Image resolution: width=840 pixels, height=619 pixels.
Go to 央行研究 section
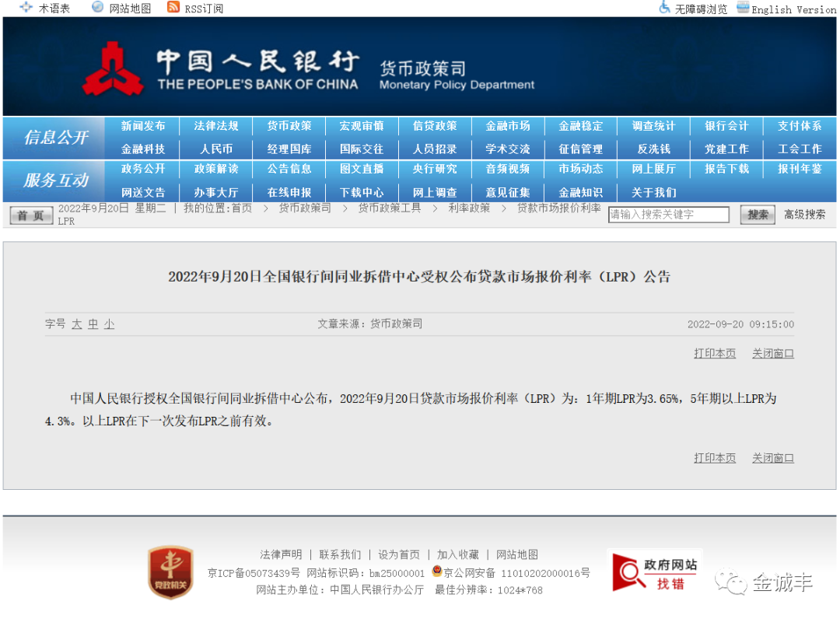435,170
